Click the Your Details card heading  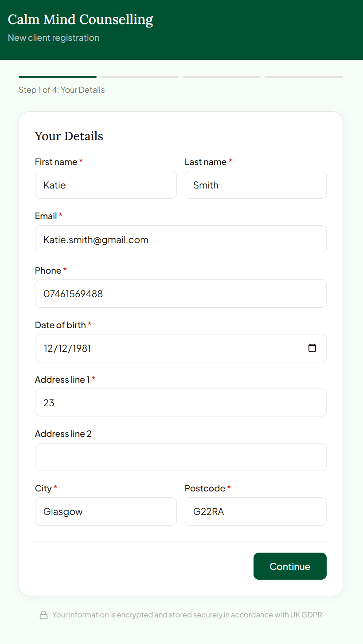(69, 136)
